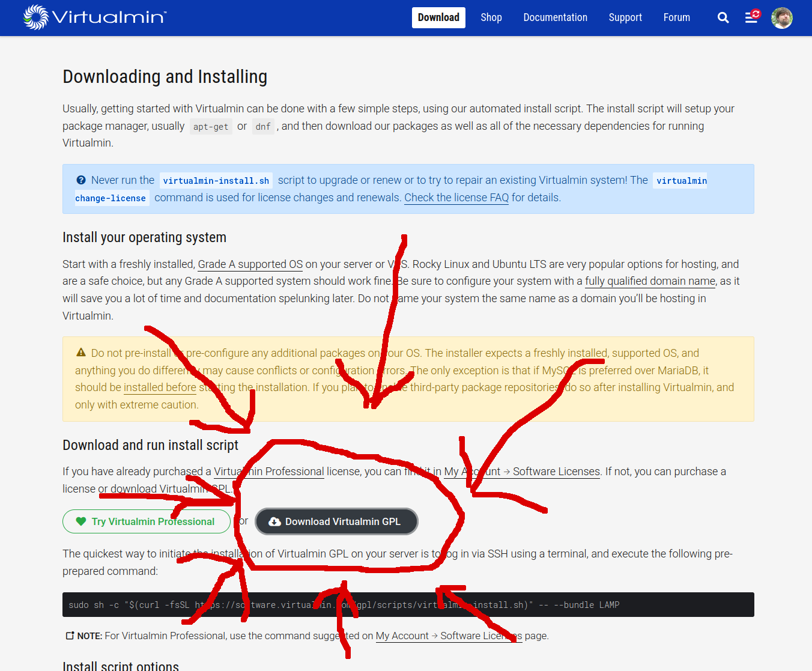Click the question mark info icon
The height and width of the screenshot is (671, 812).
[81, 180]
